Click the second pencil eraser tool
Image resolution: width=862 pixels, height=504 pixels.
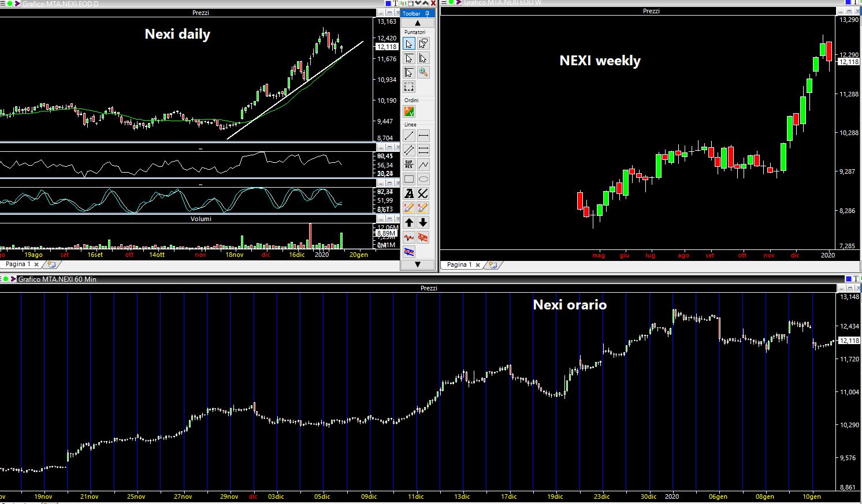pos(423,208)
